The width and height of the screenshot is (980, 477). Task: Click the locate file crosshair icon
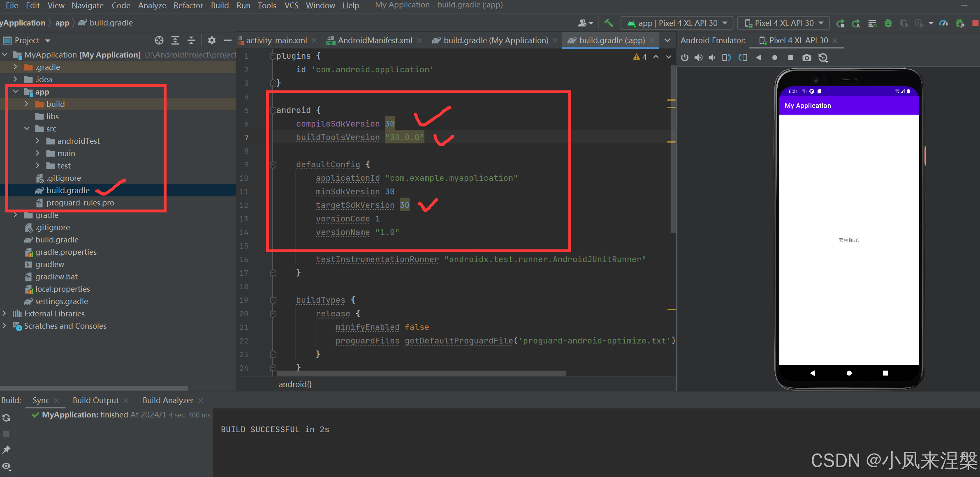click(159, 40)
